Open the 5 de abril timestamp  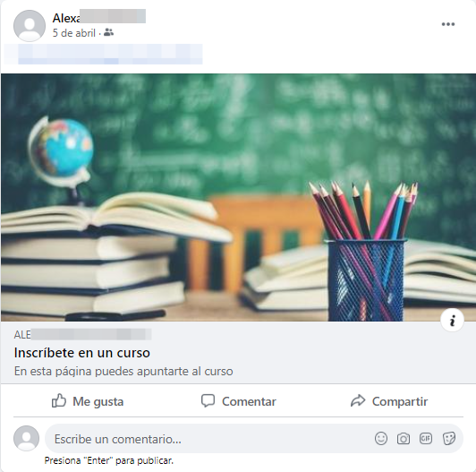73,33
